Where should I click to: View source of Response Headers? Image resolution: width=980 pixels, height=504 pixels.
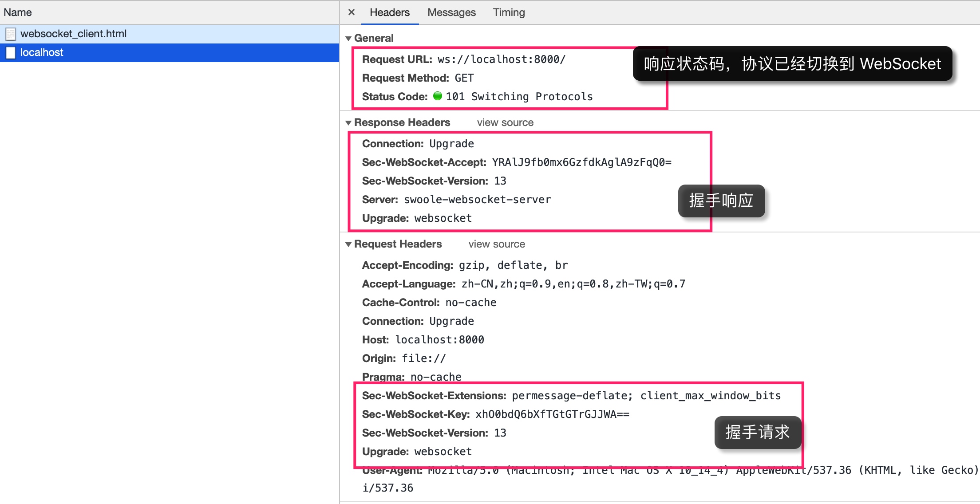505,122
